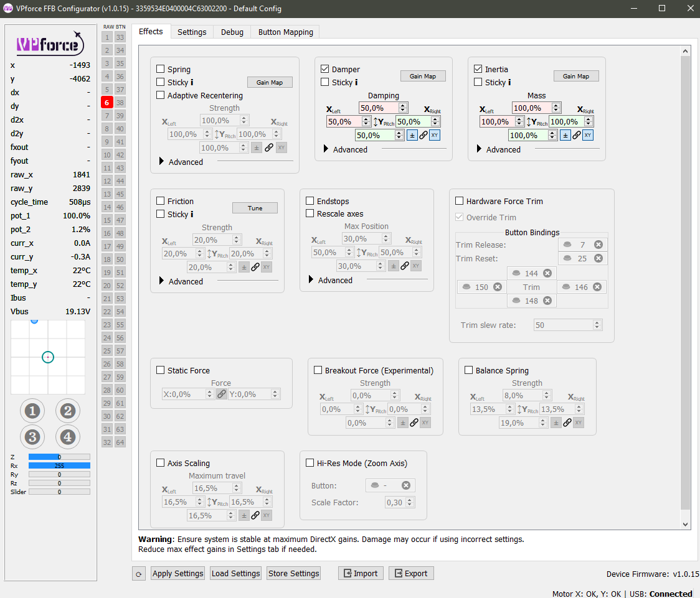The height and width of the screenshot is (598, 700).
Task: Expand Advanced options in the Friction panel
Action: click(x=163, y=281)
